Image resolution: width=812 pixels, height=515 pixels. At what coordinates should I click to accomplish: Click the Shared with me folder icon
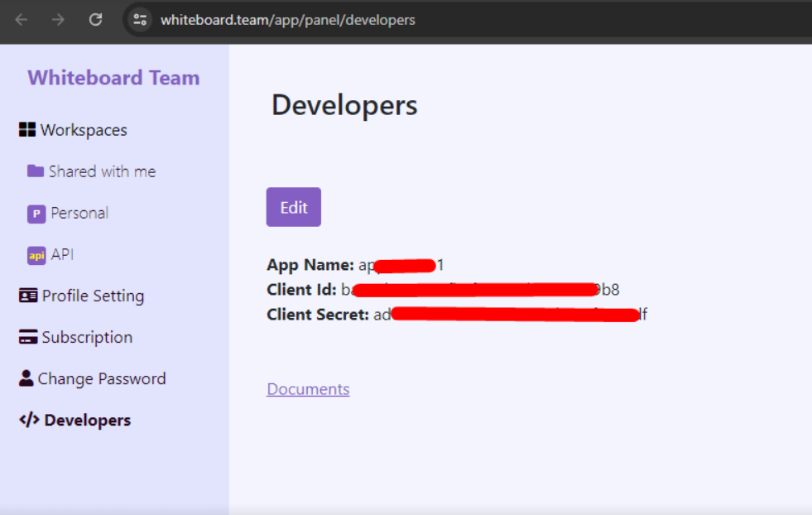tap(36, 171)
